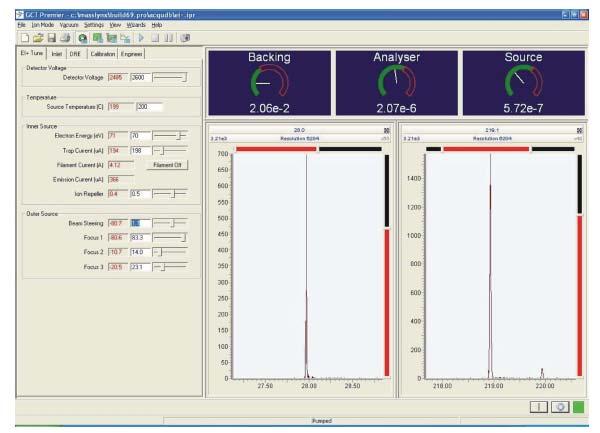Click the Focus 3 setpoint field 23.1

click(x=140, y=267)
